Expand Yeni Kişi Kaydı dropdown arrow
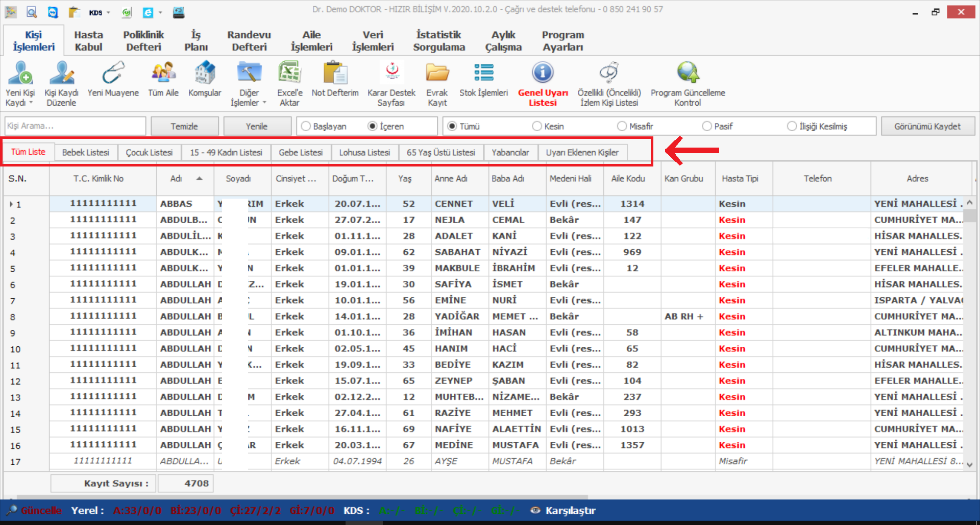This screenshot has height=525, width=980. tap(31, 103)
